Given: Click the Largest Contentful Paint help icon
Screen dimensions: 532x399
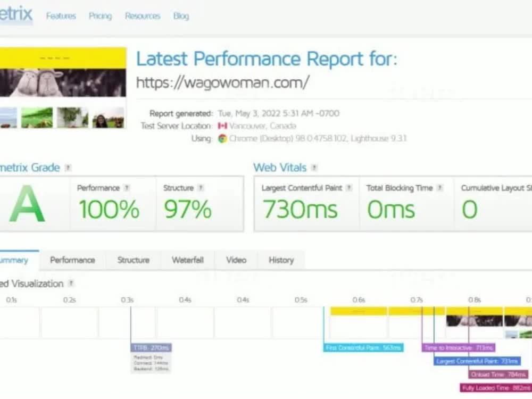Looking at the screenshot, I should tap(350, 187).
